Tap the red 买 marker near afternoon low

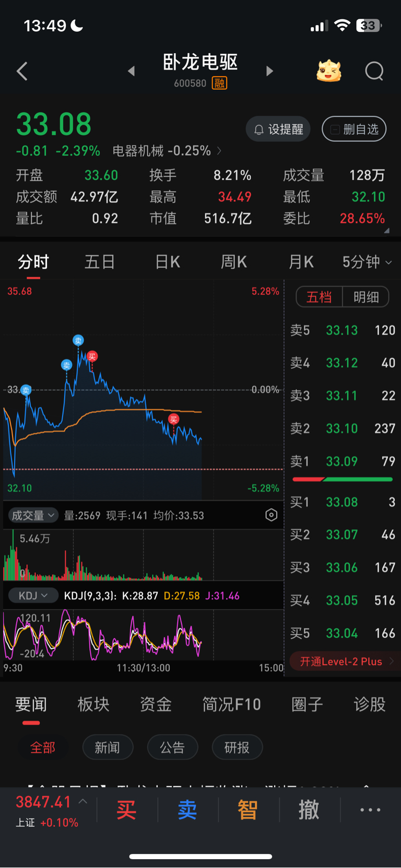(174, 419)
